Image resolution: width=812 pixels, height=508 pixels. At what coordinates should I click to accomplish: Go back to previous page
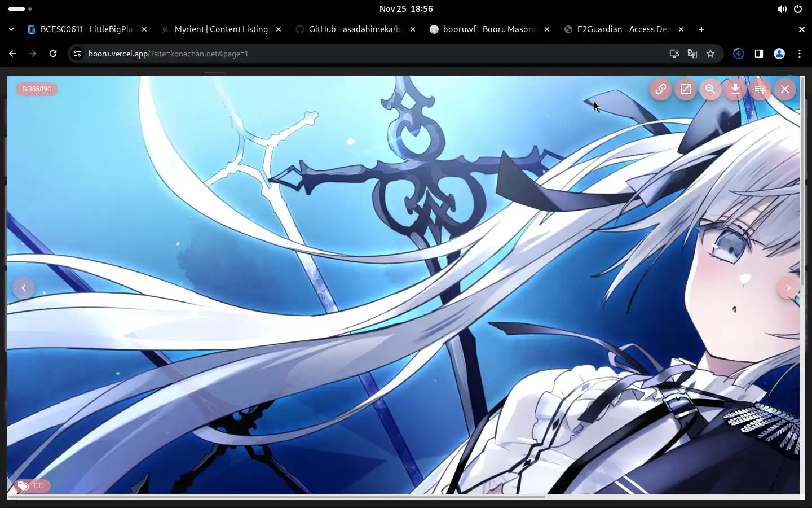click(12, 54)
